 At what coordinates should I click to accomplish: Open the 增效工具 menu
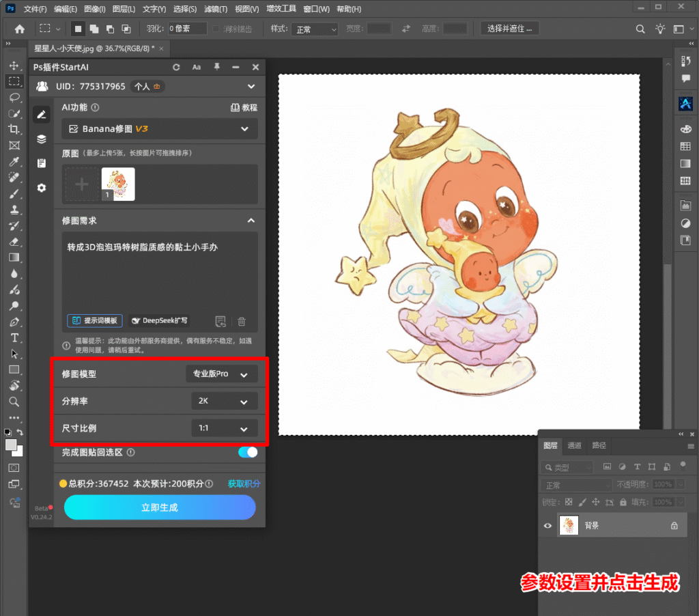281,9
